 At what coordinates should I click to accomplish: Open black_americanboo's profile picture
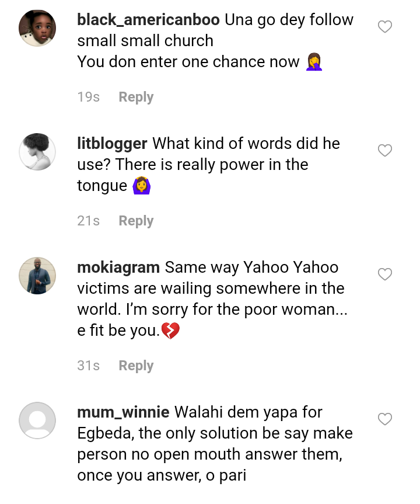(x=37, y=28)
